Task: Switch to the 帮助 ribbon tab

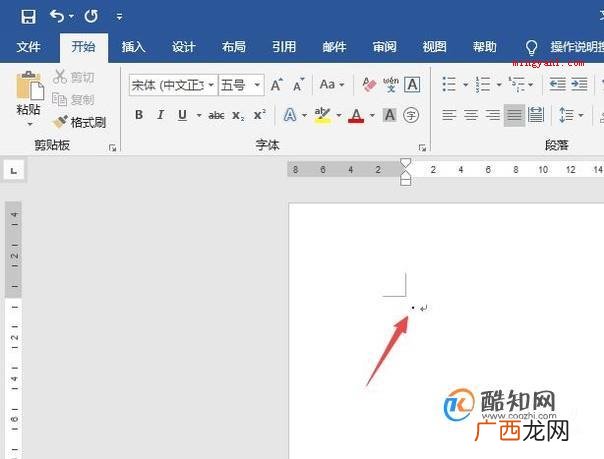Action: pos(485,47)
